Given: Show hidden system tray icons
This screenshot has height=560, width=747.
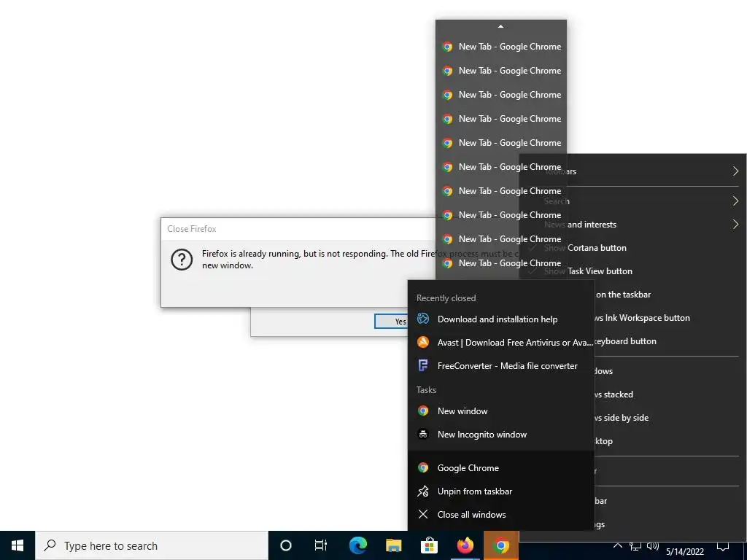Looking at the screenshot, I should pyautogui.click(x=617, y=545).
